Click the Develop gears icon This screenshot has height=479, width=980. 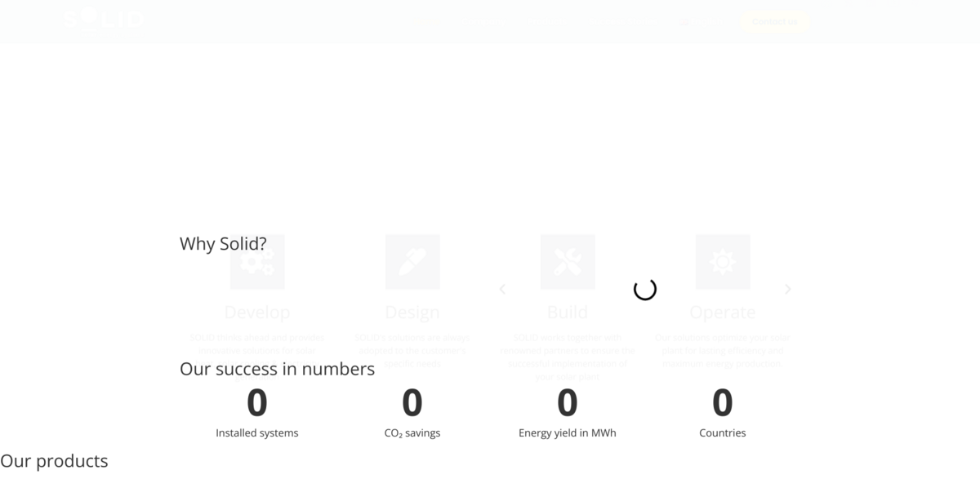pyautogui.click(x=257, y=262)
